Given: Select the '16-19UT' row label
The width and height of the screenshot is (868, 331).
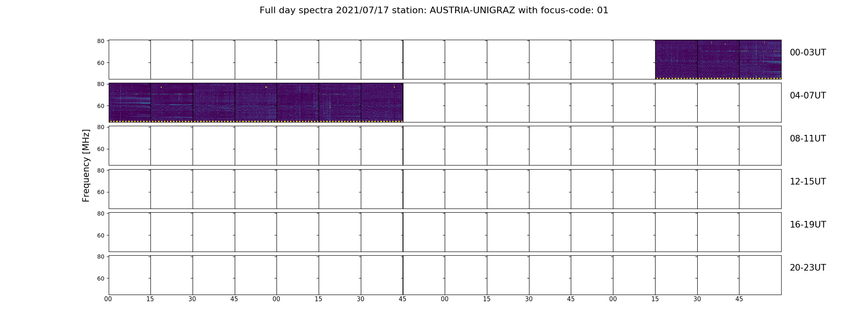Looking at the screenshot, I should coord(808,225).
